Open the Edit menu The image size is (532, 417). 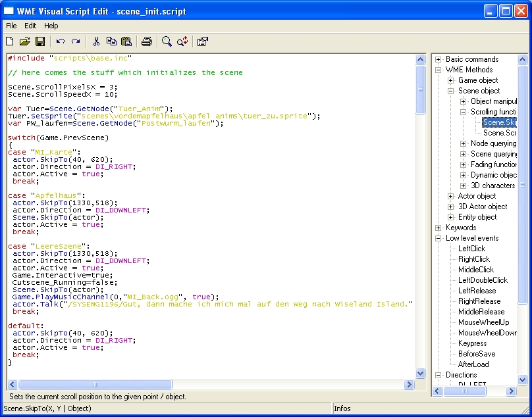pos(30,26)
